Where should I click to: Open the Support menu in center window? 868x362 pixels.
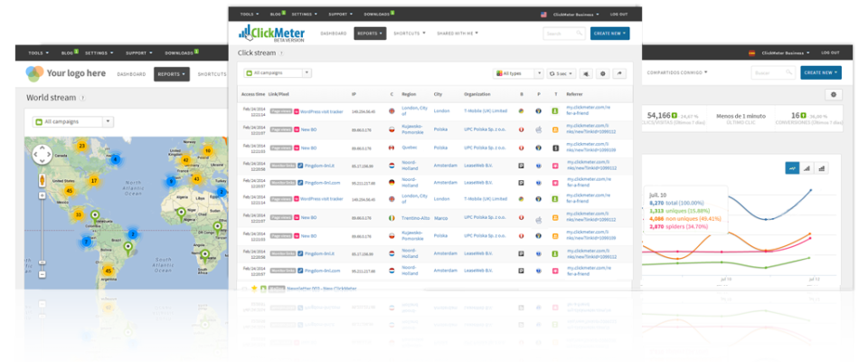(x=339, y=14)
